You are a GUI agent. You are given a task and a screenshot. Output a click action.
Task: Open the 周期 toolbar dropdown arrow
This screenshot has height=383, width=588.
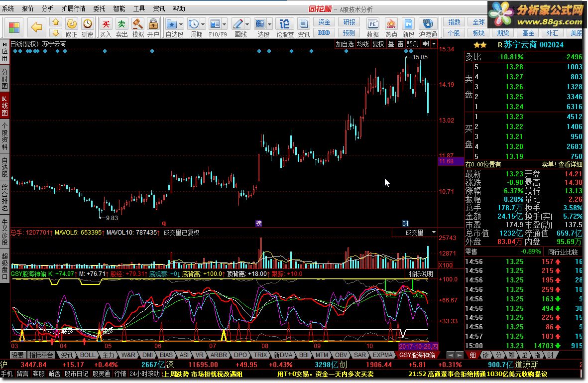click(203, 24)
